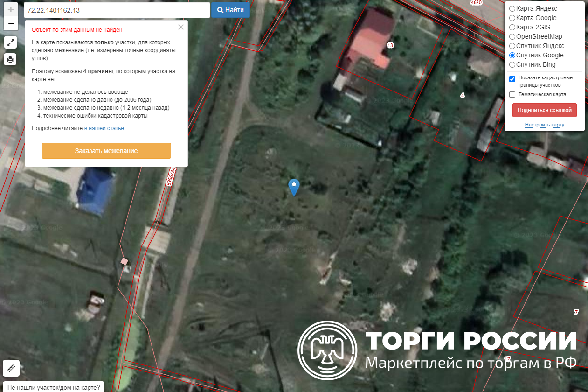Zoom in with the plus button
This screenshot has width=588, height=392.
click(11, 9)
